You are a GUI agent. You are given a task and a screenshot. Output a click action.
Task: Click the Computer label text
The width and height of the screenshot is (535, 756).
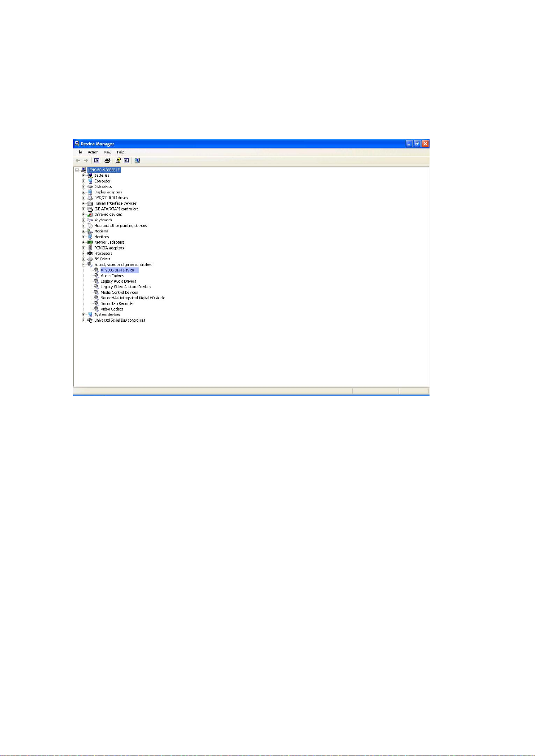102,181
